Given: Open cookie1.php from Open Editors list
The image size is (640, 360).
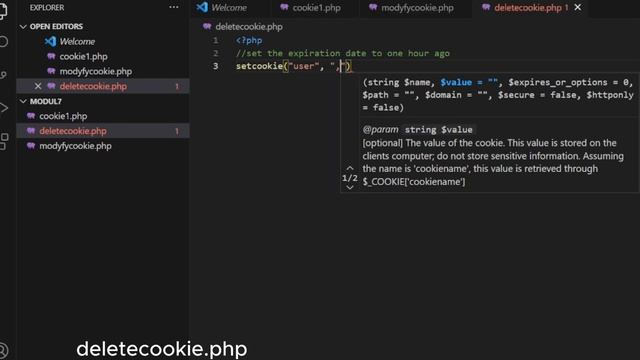Looking at the screenshot, I should click(83, 56).
